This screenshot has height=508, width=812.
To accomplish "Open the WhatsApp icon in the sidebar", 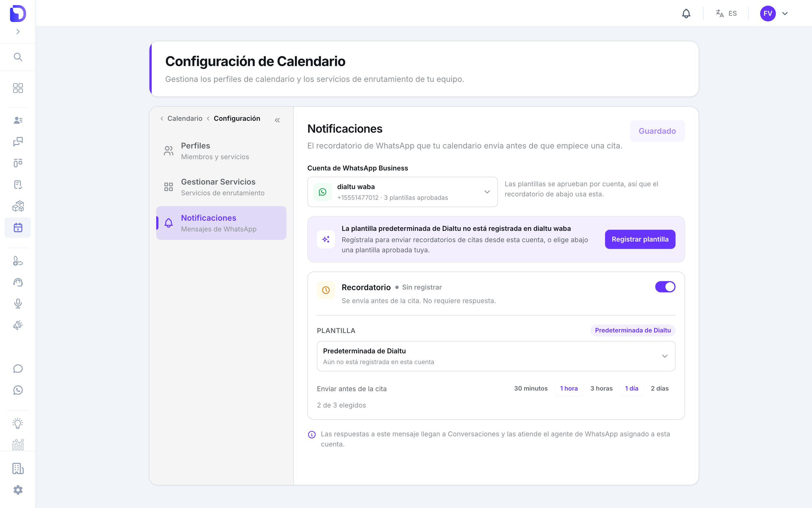I will pyautogui.click(x=18, y=390).
